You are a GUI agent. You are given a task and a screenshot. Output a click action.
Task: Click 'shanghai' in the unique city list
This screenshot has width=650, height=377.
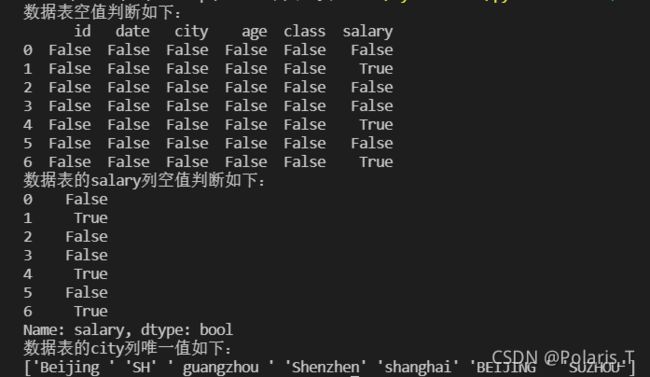point(418,367)
